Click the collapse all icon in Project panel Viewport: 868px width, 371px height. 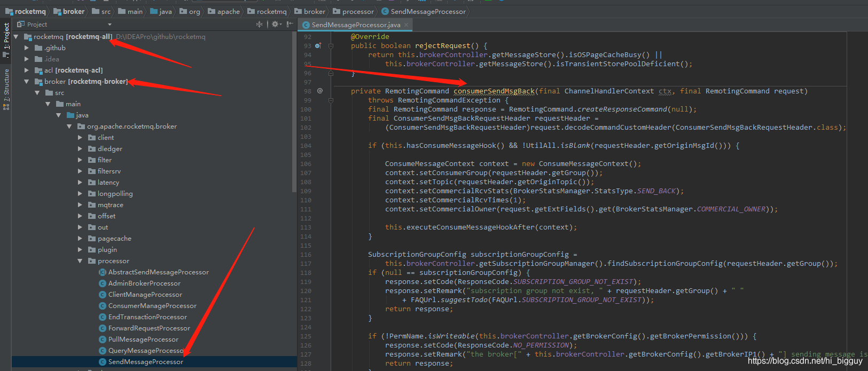260,24
